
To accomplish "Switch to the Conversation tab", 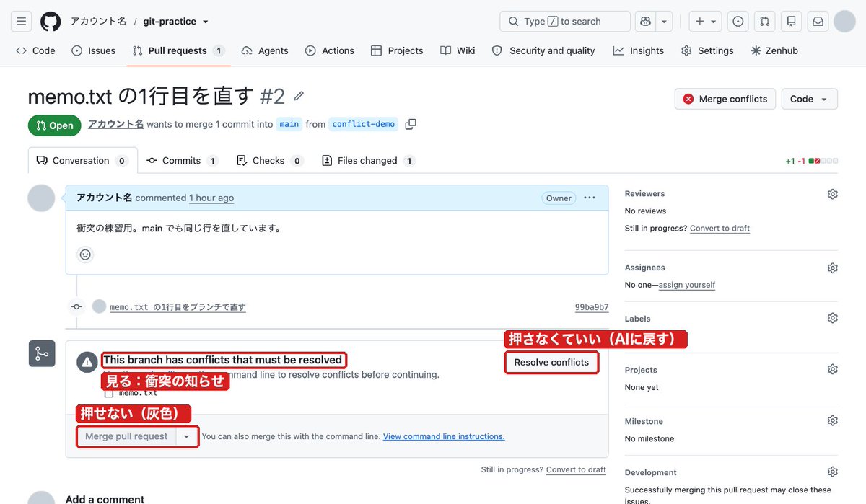I will click(x=82, y=161).
